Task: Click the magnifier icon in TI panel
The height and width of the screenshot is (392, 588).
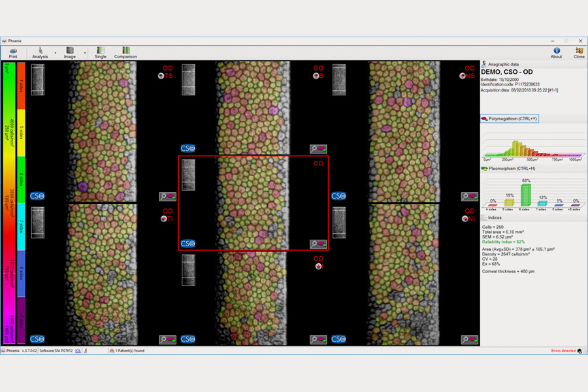Action: 168,339
